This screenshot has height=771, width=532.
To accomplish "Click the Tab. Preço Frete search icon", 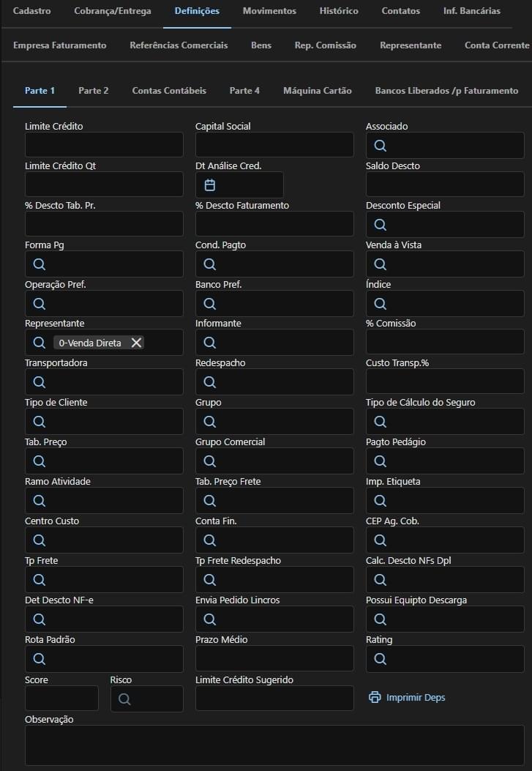I will [210, 501].
